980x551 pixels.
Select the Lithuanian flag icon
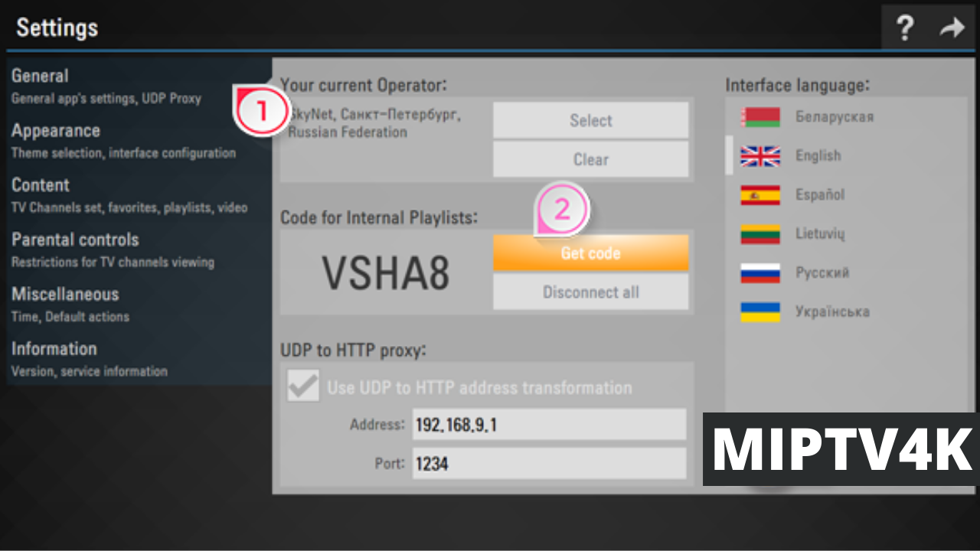[760, 234]
